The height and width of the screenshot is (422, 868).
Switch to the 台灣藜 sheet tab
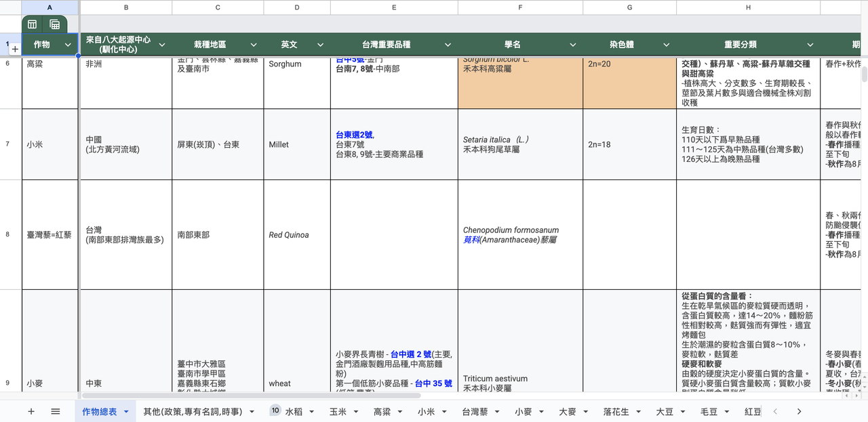point(475,411)
